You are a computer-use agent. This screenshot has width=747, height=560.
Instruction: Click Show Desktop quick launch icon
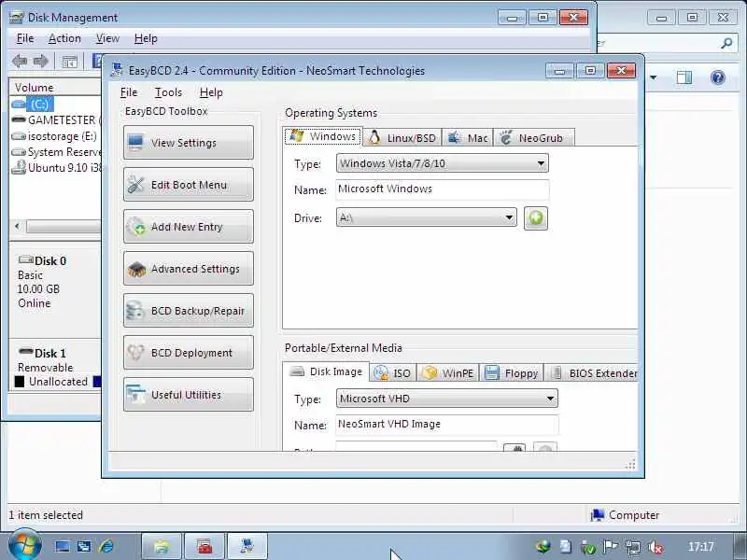[x=62, y=546]
